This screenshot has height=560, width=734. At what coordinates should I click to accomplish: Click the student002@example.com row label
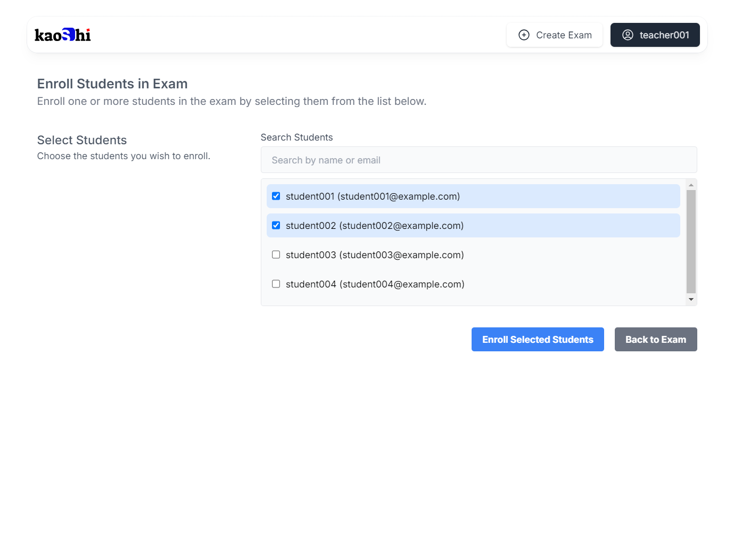tap(375, 226)
